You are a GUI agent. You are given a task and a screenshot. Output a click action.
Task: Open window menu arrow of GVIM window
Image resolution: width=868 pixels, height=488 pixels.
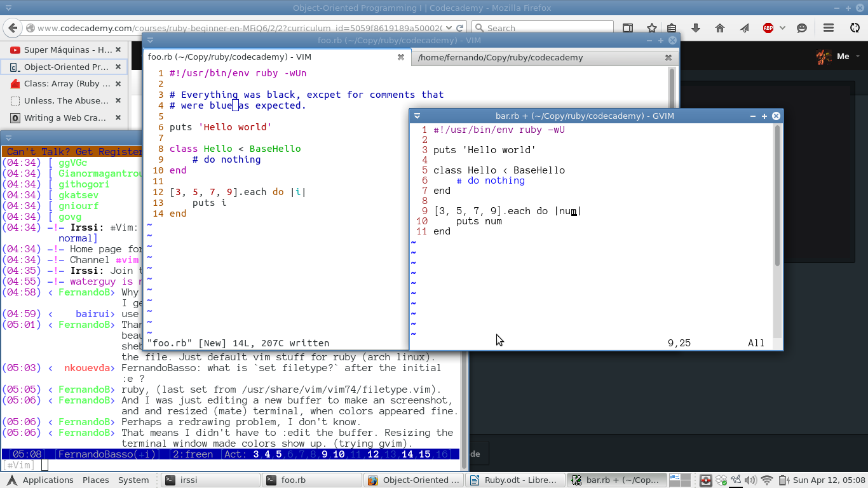417,116
